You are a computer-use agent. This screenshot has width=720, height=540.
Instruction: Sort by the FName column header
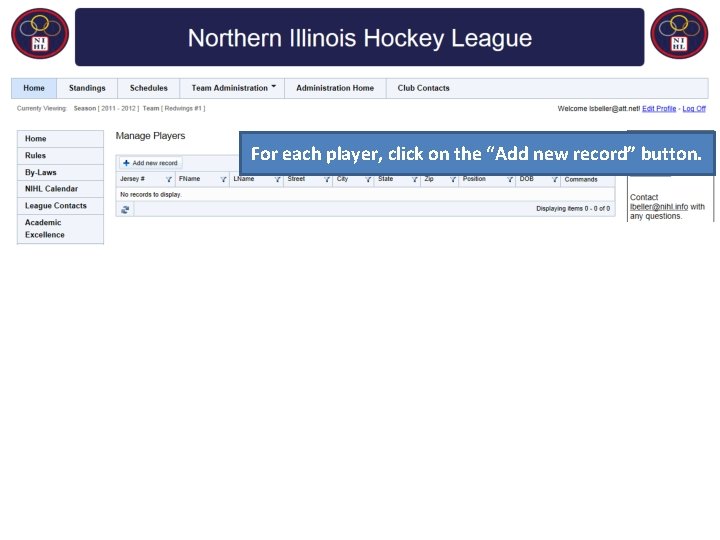pos(189,179)
